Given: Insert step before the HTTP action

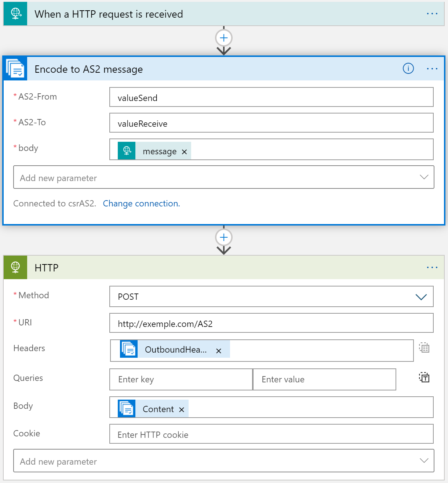Looking at the screenshot, I should [224, 237].
